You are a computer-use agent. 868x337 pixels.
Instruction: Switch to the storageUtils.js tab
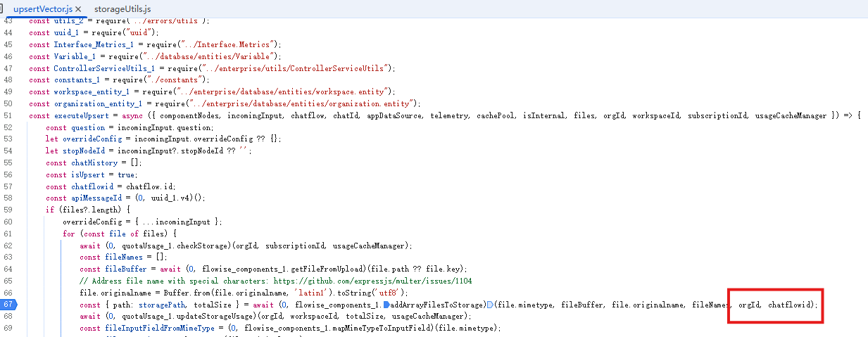pyautogui.click(x=122, y=9)
